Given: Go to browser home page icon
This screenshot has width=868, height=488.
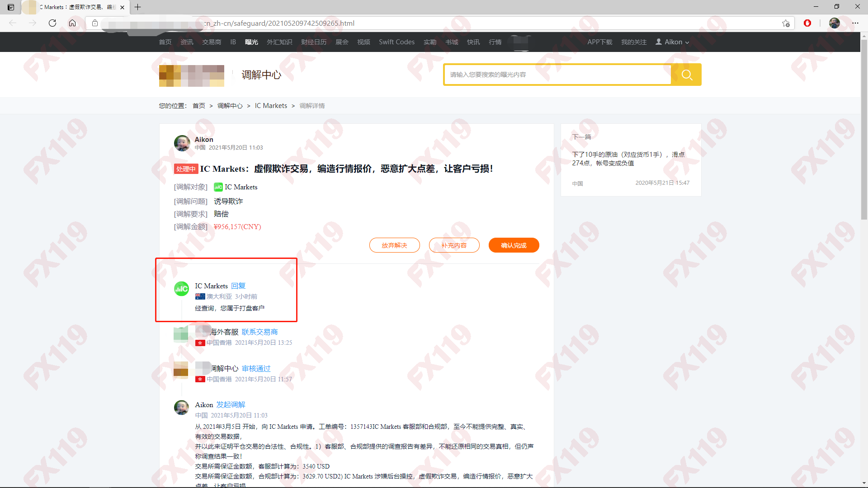Looking at the screenshot, I should 72,23.
